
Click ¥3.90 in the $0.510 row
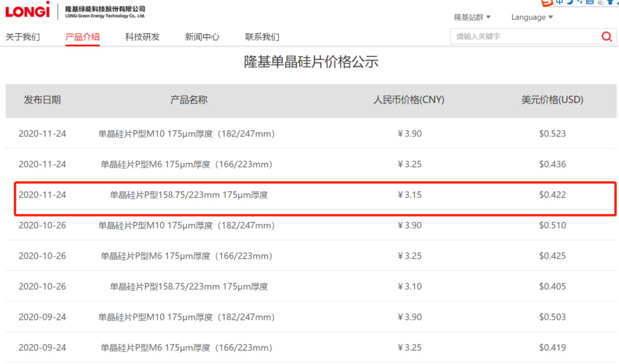(409, 225)
